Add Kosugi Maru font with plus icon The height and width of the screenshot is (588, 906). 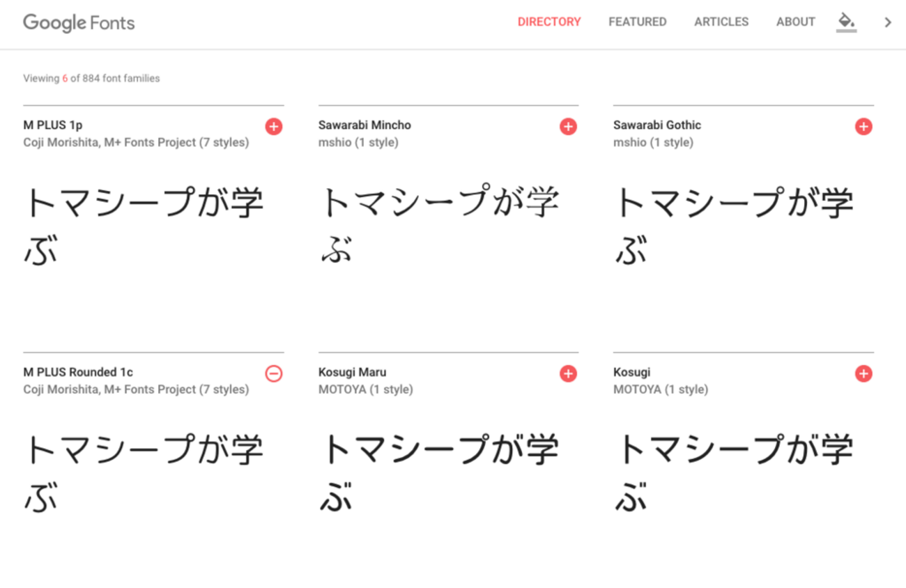568,373
